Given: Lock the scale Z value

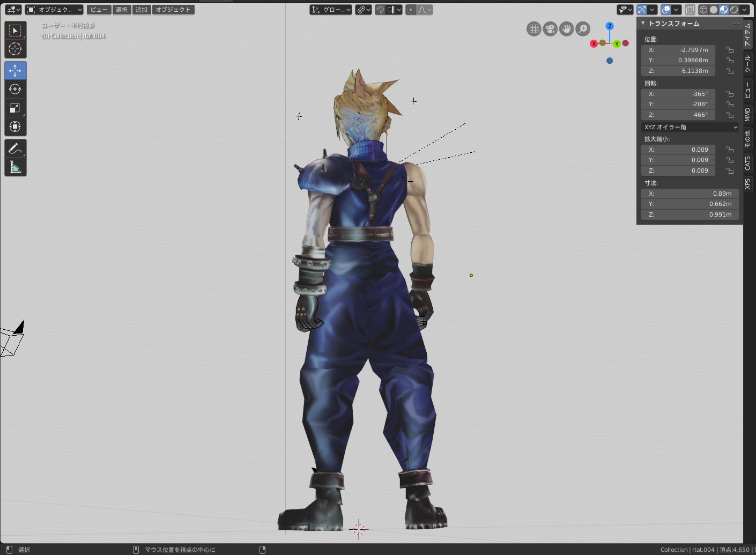Looking at the screenshot, I should [730, 171].
